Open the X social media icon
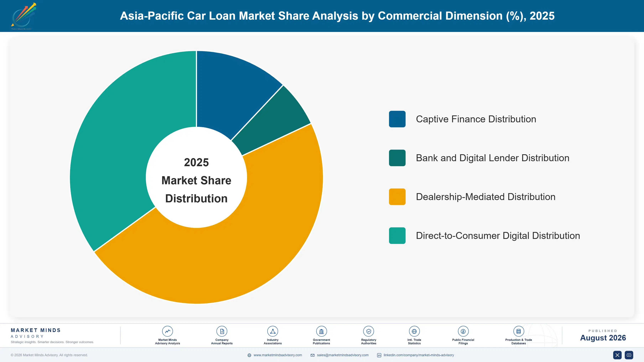 pyautogui.click(x=617, y=355)
